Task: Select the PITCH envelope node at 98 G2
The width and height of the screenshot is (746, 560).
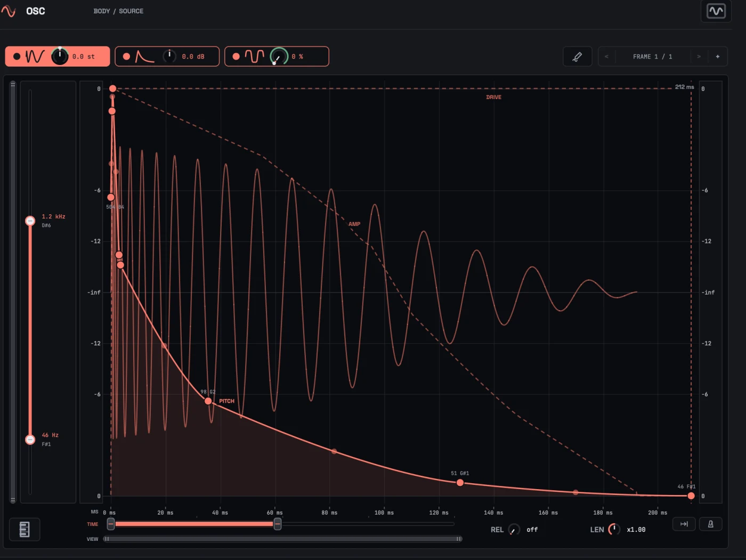Action: (208, 401)
